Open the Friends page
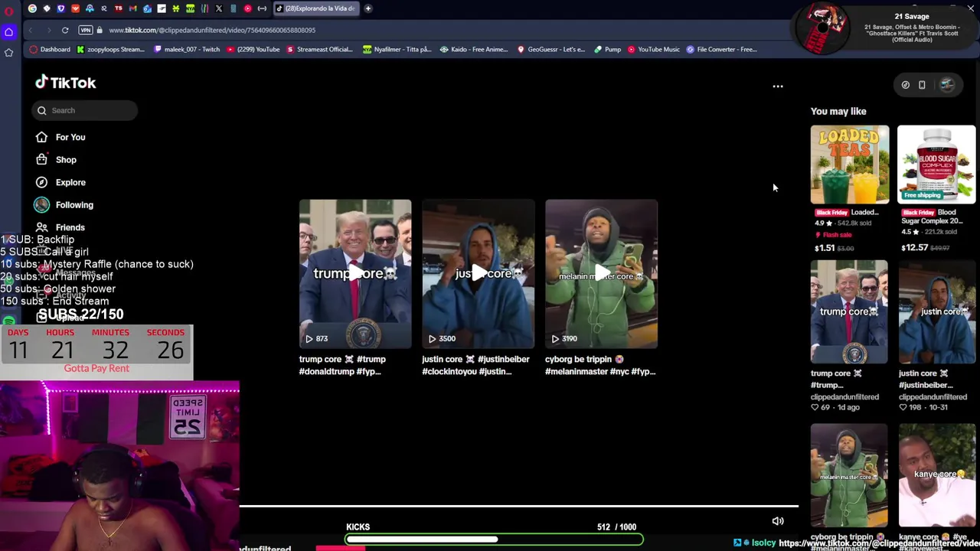Image resolution: width=980 pixels, height=551 pixels. coord(70,227)
